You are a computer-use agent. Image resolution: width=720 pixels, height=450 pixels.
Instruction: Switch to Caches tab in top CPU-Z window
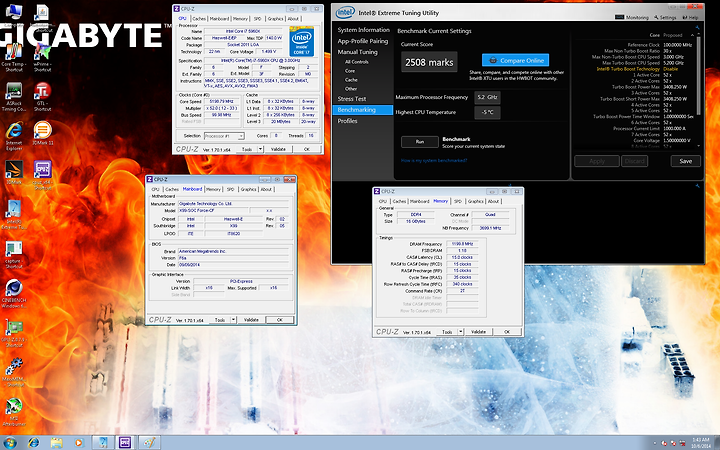pyautogui.click(x=199, y=19)
